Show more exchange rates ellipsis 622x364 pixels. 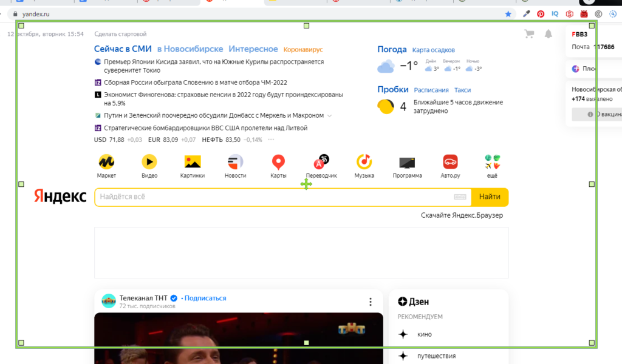coord(271,140)
